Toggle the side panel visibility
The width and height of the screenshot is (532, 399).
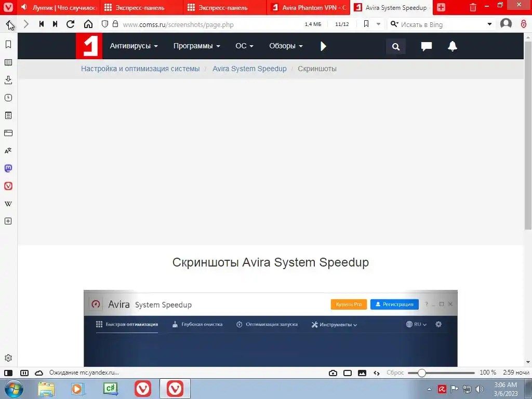point(8,373)
